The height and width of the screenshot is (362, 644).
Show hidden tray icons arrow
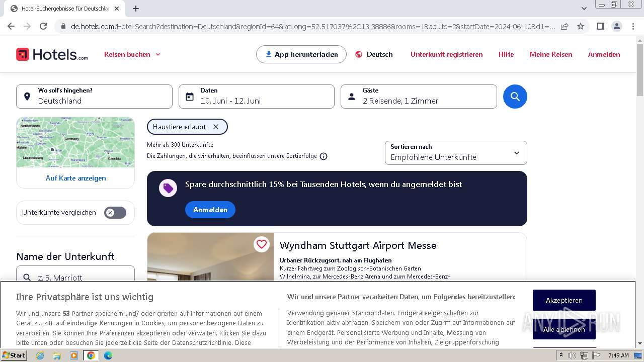(561, 355)
